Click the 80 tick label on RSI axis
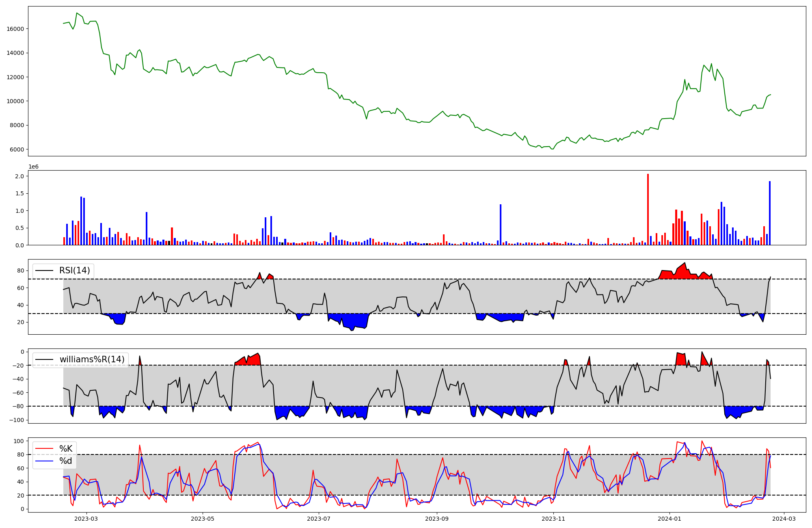 [20, 270]
